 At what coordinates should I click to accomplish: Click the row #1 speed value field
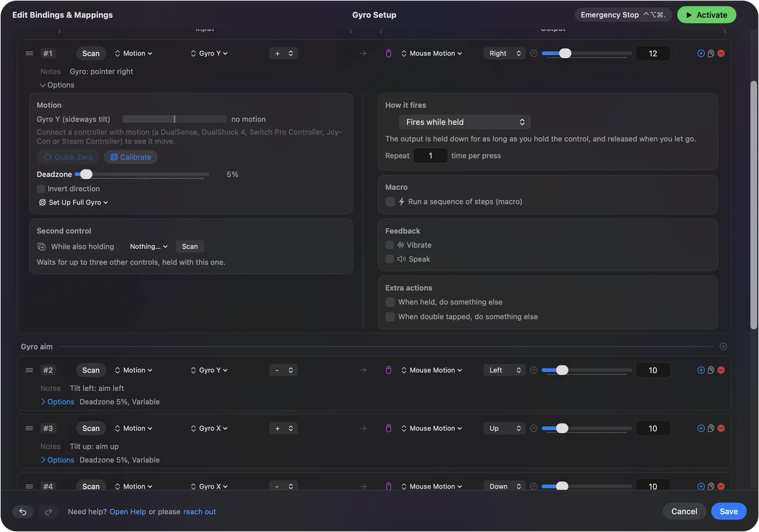click(x=653, y=53)
